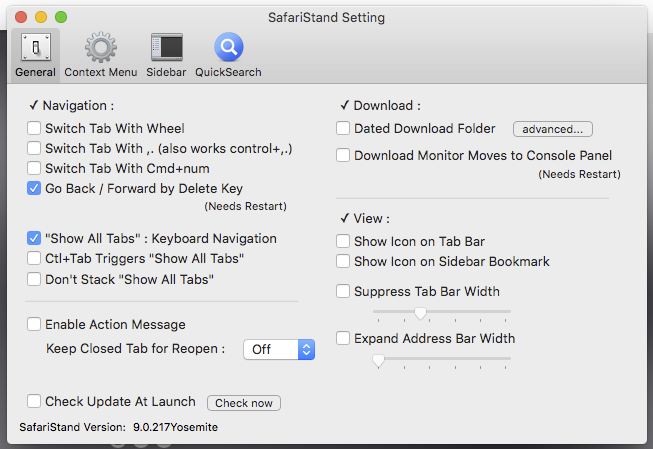This screenshot has height=449, width=653.
Task: Enable Action Message checkbox
Action: pyautogui.click(x=35, y=325)
